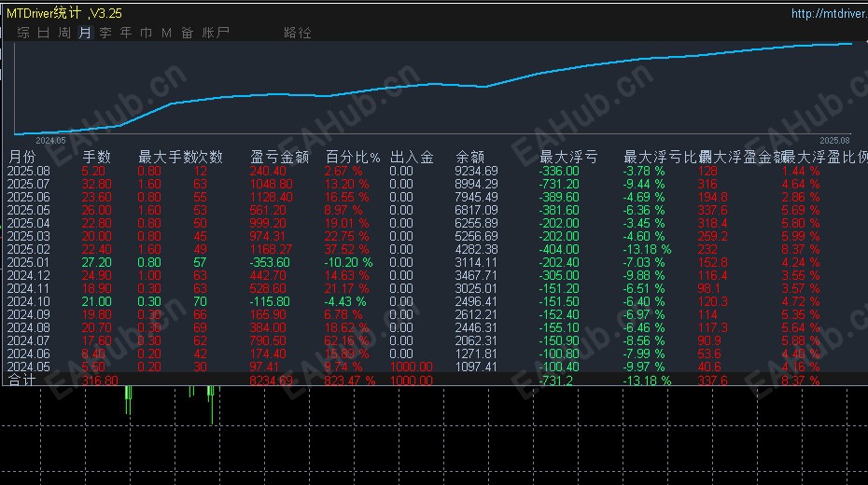Click the 月份 column header
The image size is (868, 485).
pos(22,157)
